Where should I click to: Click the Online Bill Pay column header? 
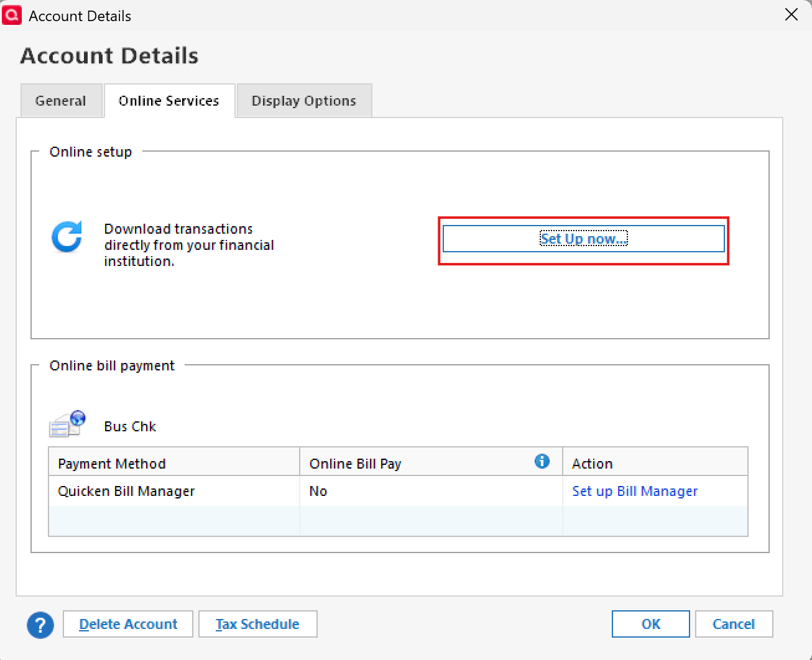click(356, 464)
